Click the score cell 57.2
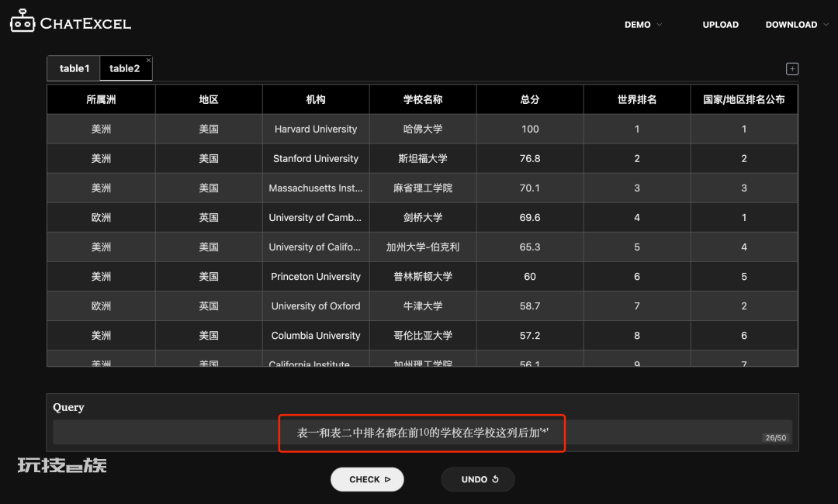Viewport: 838px width, 504px height. click(x=530, y=335)
